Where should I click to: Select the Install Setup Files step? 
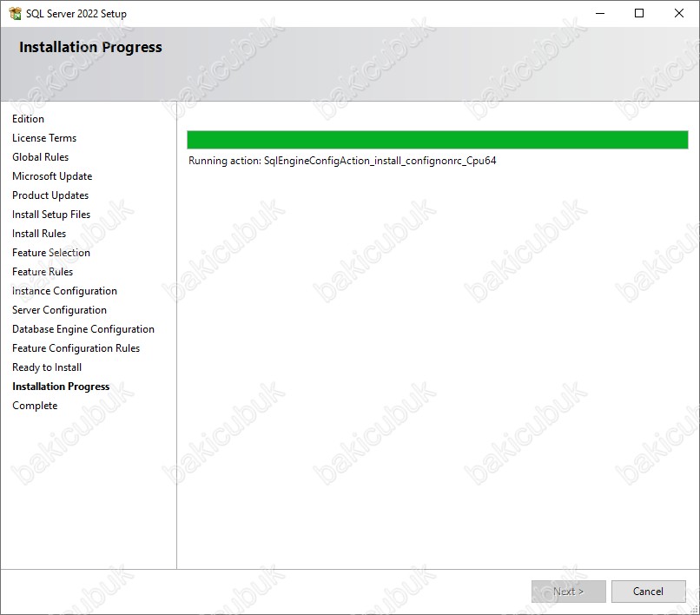tap(51, 215)
